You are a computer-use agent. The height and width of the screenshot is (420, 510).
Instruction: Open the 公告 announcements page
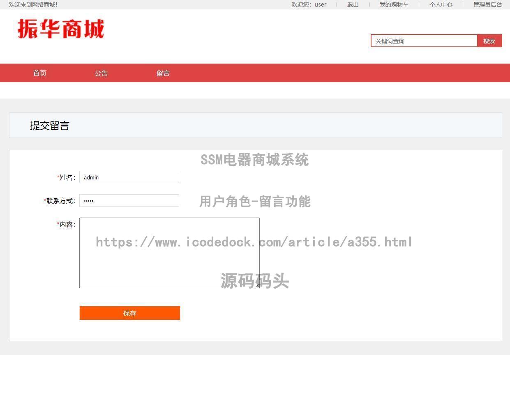pyautogui.click(x=102, y=73)
